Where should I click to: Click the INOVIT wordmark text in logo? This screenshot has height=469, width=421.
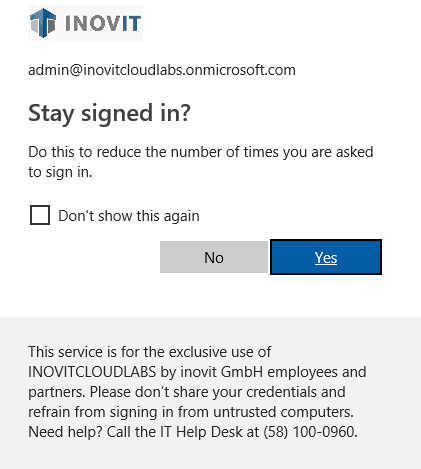tap(103, 23)
